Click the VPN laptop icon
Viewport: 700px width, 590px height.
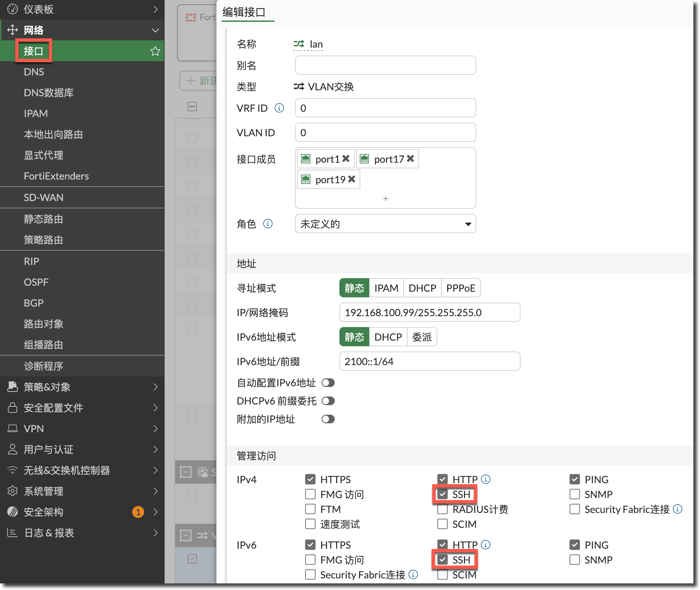coord(12,429)
